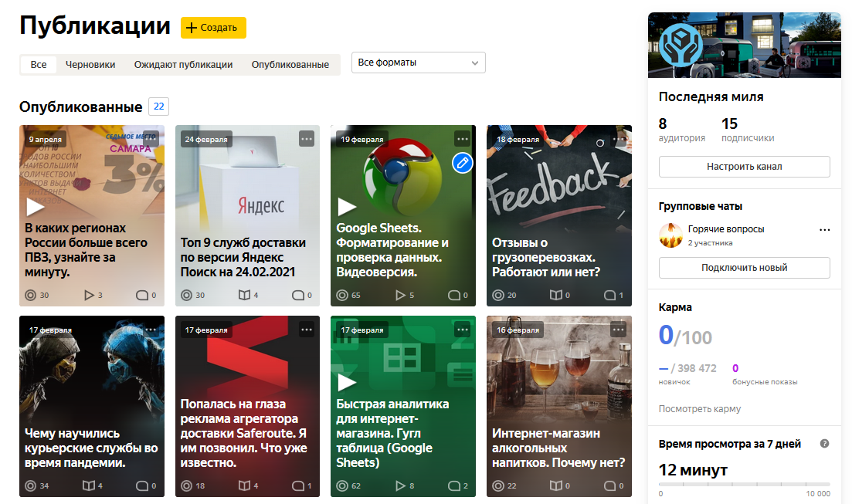This screenshot has height=504, width=852.
Task: Play video on ПВЗ regions card
Action: (x=36, y=207)
